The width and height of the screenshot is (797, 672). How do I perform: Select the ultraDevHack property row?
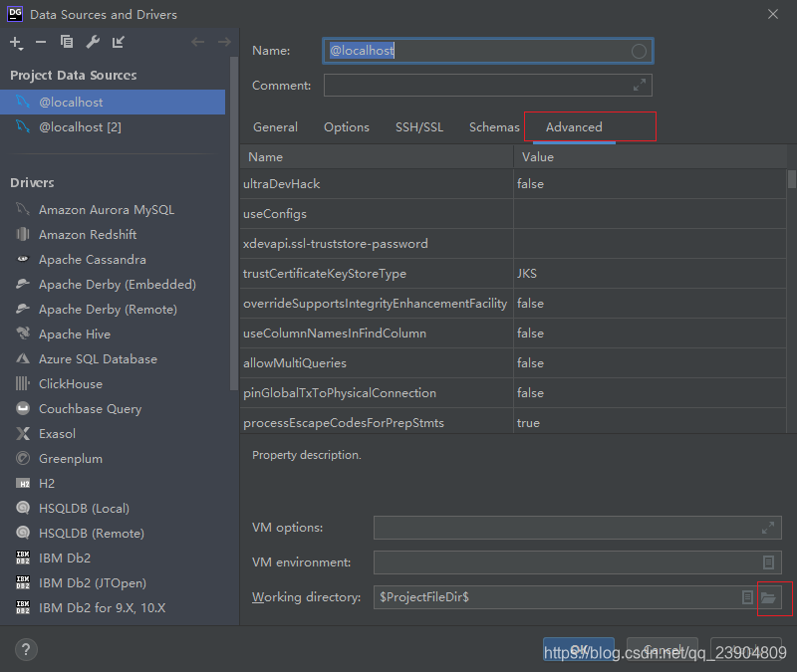[513, 184]
